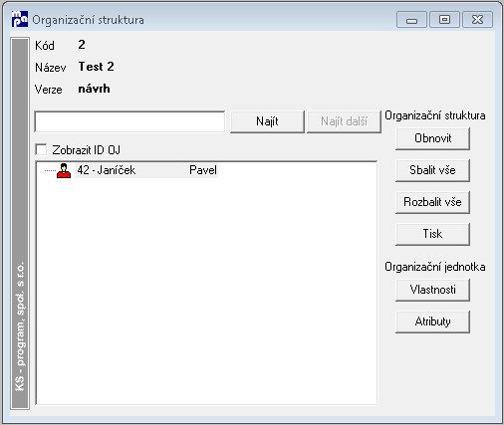Click the Název value Test 2
The height and width of the screenshot is (425, 504).
tap(97, 67)
